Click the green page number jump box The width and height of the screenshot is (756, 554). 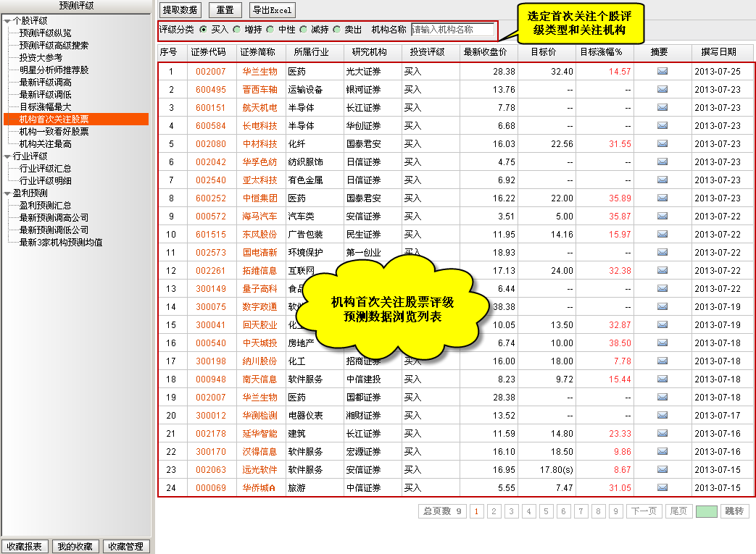point(706,511)
